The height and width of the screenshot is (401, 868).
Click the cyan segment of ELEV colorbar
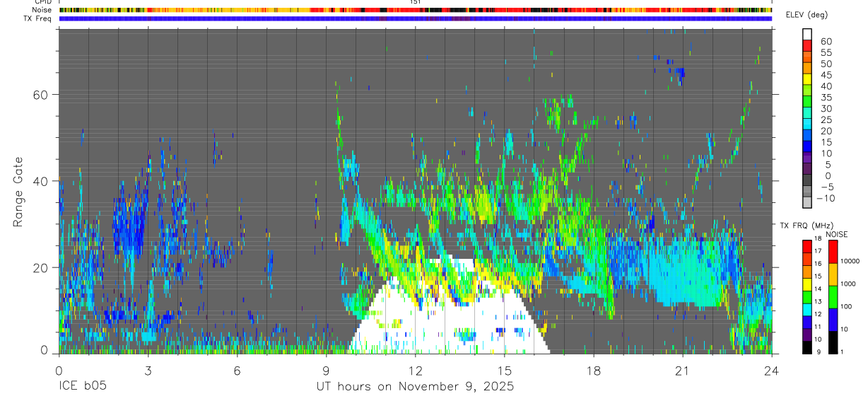coord(807,124)
